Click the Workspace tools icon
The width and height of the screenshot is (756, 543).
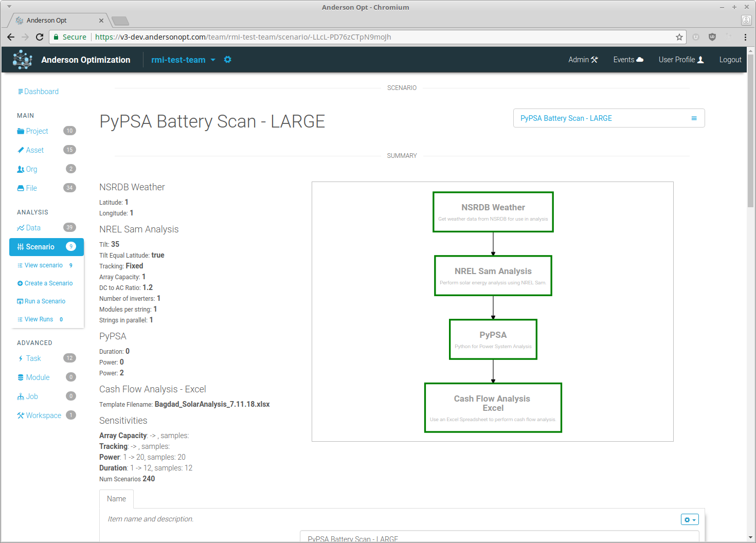[x=21, y=415]
